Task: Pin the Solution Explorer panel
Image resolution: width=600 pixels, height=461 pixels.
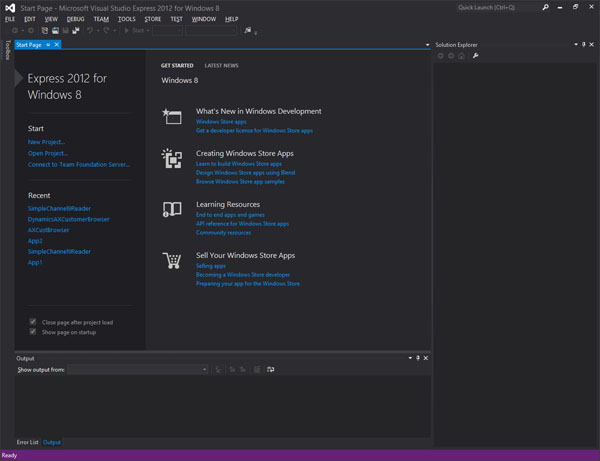Action: (x=584, y=45)
